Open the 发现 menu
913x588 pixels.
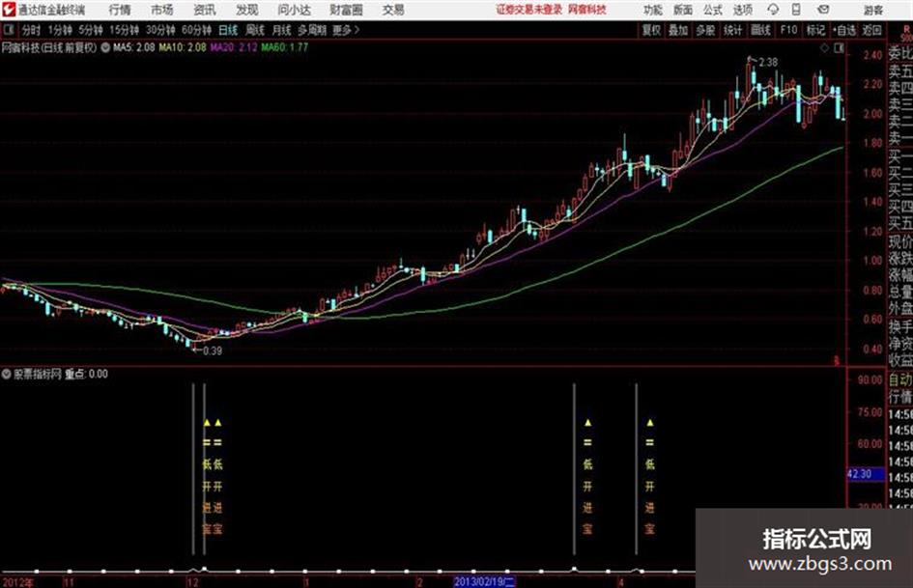coord(247,10)
